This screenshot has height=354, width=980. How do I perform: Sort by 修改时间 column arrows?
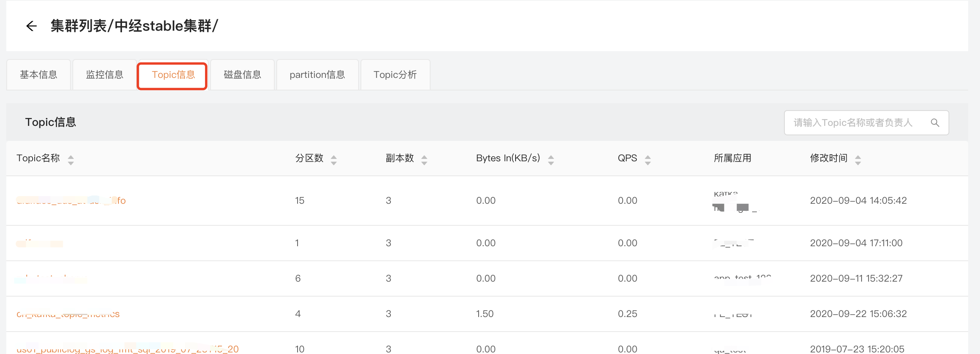pyautogui.click(x=858, y=160)
